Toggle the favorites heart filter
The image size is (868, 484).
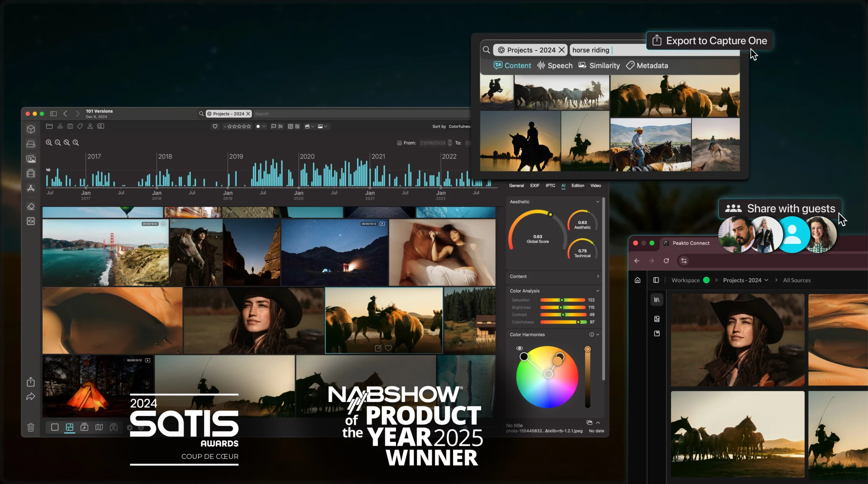pos(215,126)
